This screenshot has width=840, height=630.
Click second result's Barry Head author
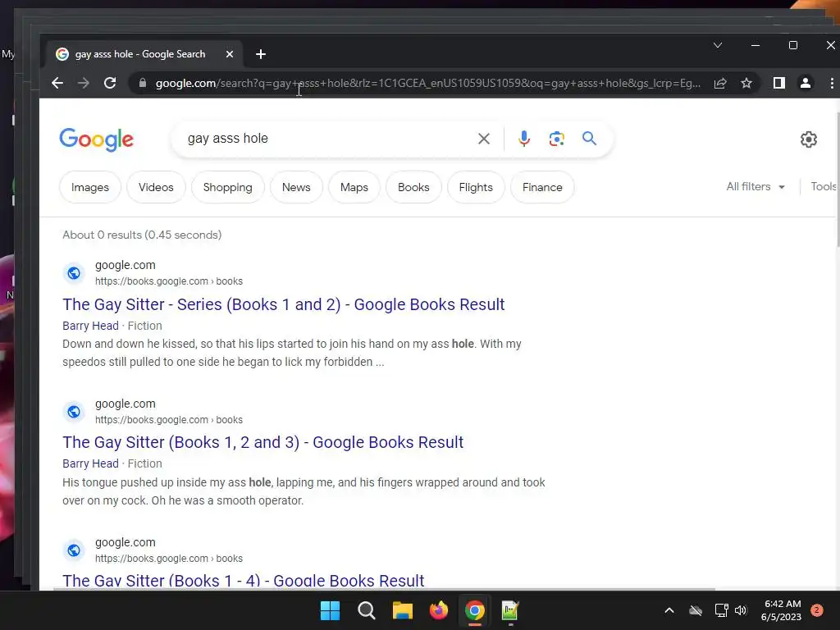tap(90, 463)
